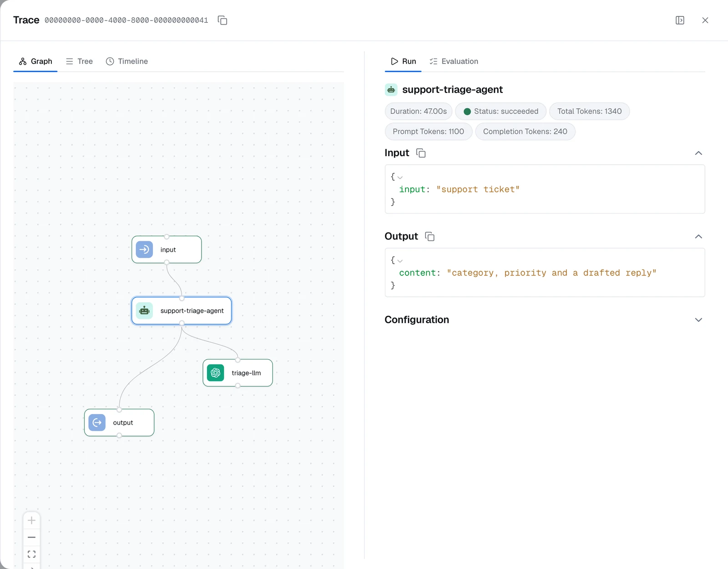Click the Status: succeeded chip
The width and height of the screenshot is (728, 569).
(x=500, y=111)
